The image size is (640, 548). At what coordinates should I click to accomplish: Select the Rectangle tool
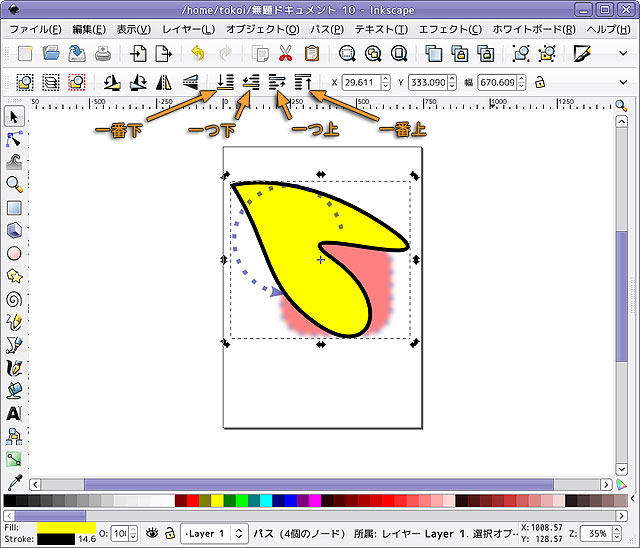[x=14, y=208]
